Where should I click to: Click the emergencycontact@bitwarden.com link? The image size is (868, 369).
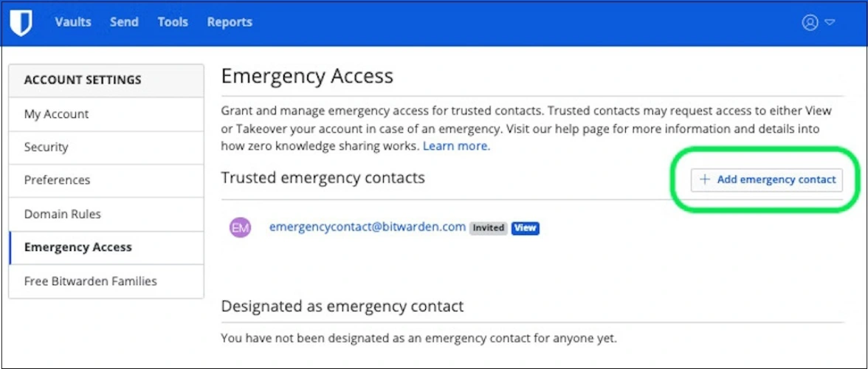pyautogui.click(x=368, y=227)
